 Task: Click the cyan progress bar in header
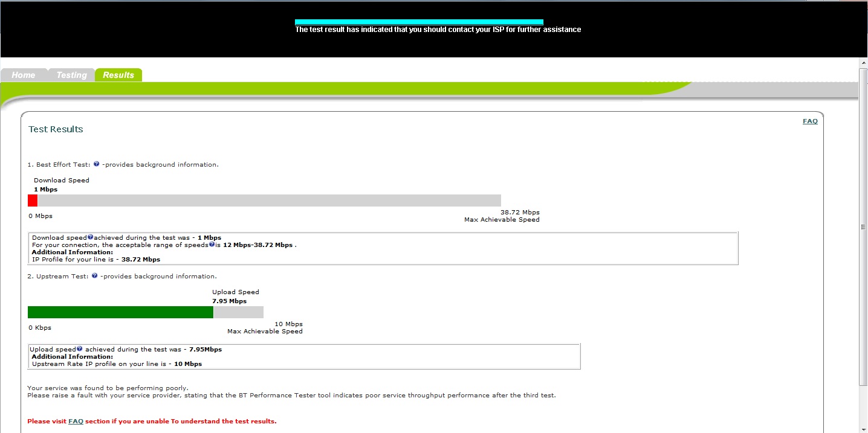click(419, 22)
